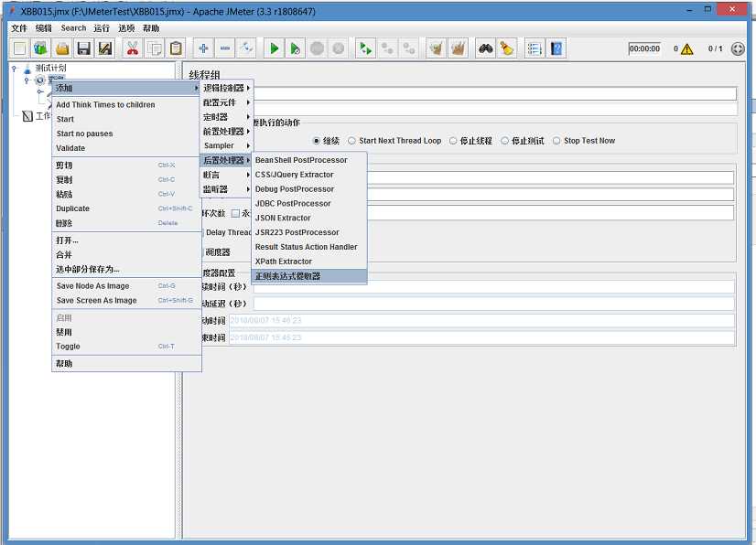Click the Expand All plus icon
Image resolution: width=756 pixels, height=545 pixels.
(203, 48)
